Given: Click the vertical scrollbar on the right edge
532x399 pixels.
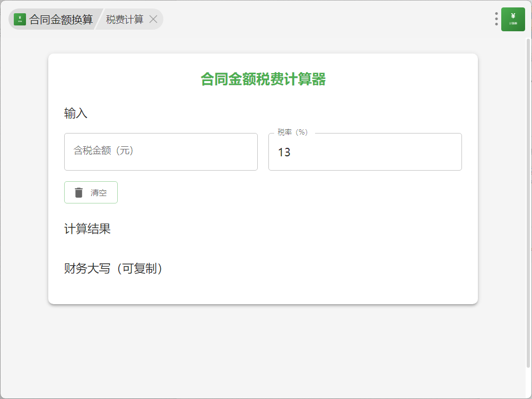Looking at the screenshot, I should pos(528,201).
